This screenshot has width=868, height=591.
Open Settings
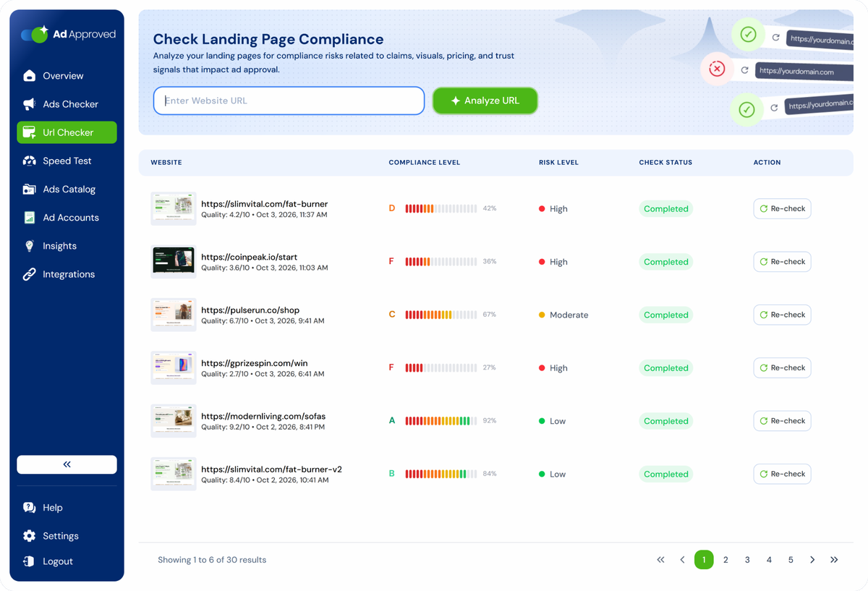[67, 536]
